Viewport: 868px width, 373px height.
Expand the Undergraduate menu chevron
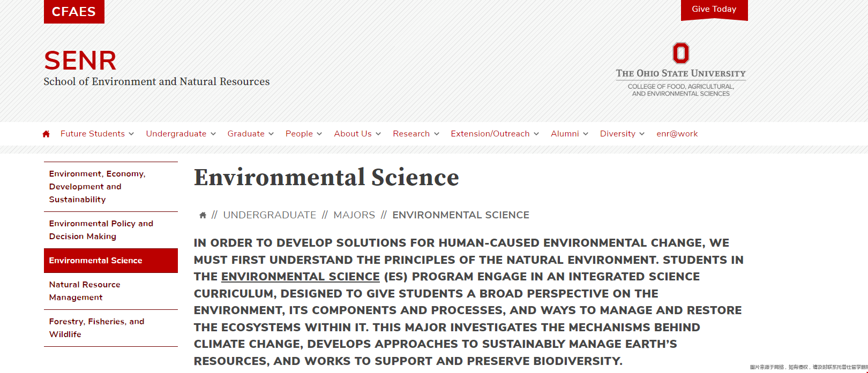(213, 134)
